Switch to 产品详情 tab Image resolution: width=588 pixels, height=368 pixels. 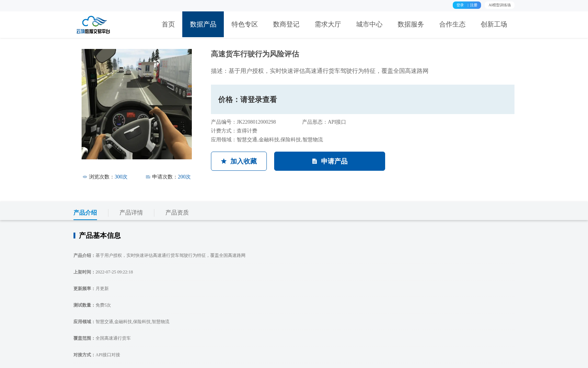click(131, 213)
